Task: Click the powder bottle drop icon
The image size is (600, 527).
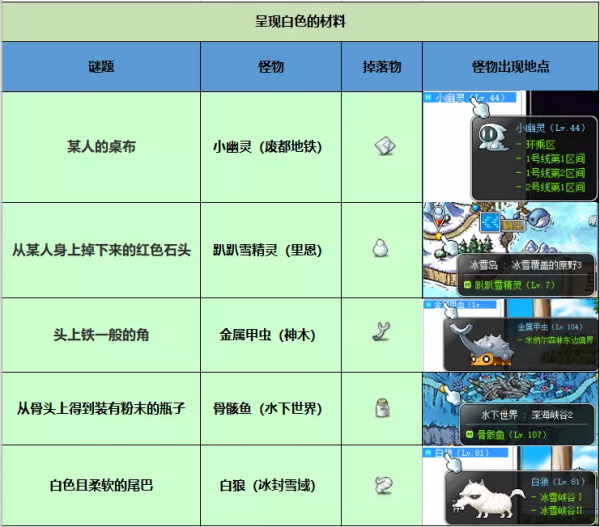Action: pos(382,408)
